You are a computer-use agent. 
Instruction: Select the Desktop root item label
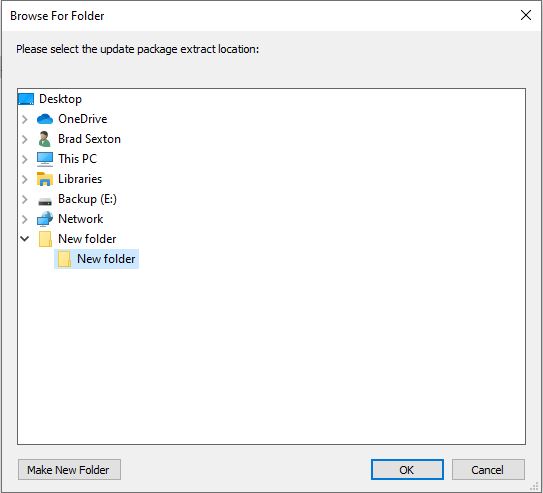[61, 99]
